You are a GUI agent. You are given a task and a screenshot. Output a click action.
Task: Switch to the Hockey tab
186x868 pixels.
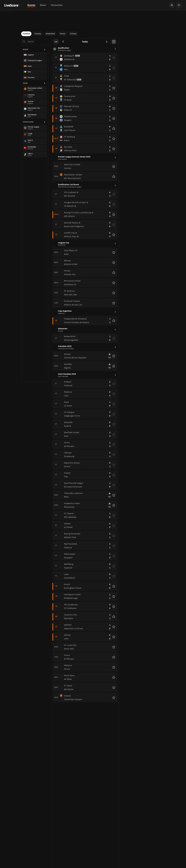pos(38,34)
